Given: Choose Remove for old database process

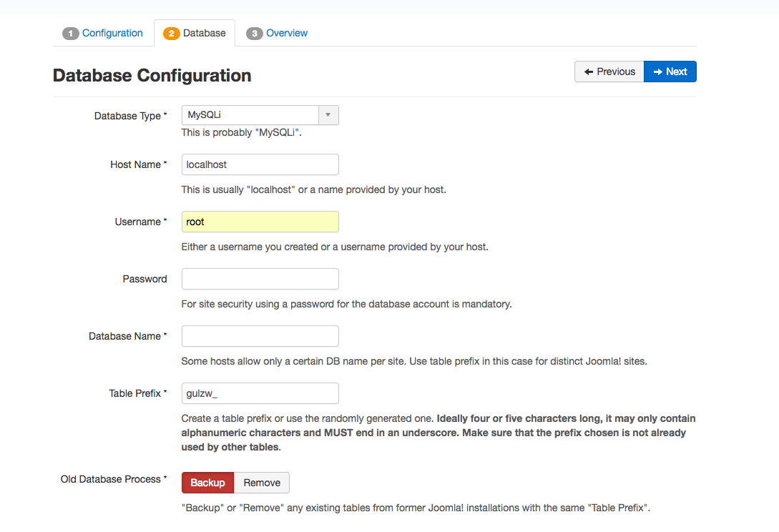Looking at the screenshot, I should (262, 483).
